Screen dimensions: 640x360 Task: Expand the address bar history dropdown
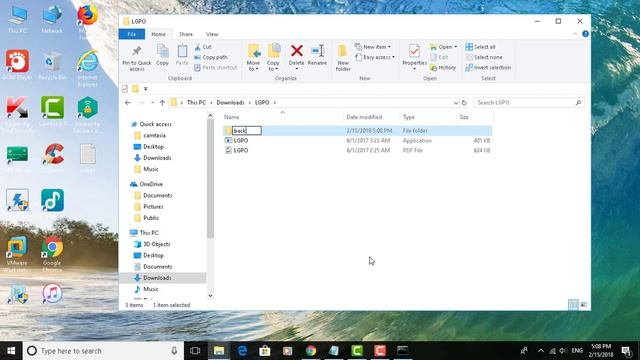(456, 103)
